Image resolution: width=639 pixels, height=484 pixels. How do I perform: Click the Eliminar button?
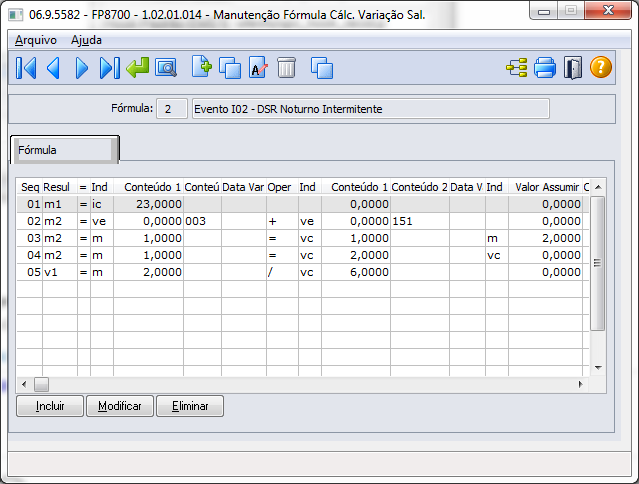pos(190,406)
